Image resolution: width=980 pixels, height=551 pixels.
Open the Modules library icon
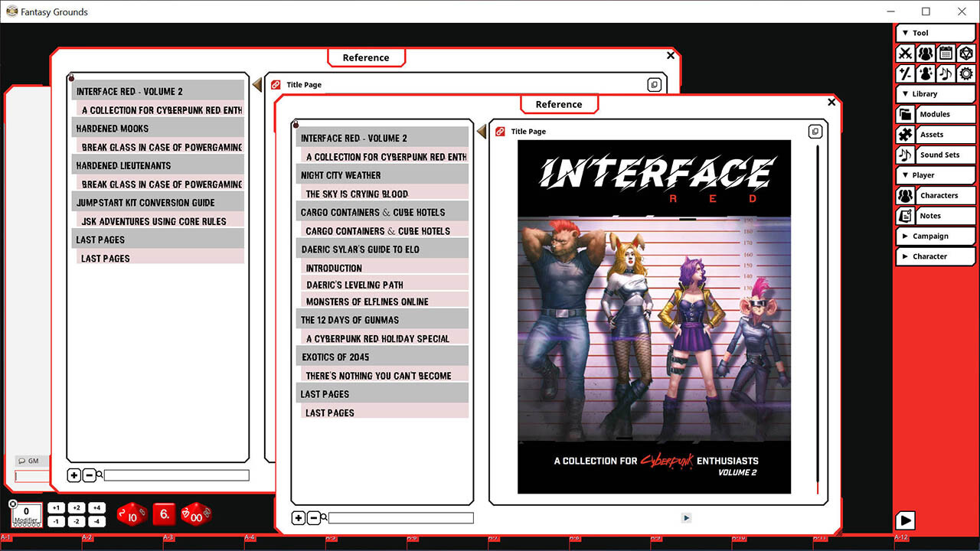point(905,114)
